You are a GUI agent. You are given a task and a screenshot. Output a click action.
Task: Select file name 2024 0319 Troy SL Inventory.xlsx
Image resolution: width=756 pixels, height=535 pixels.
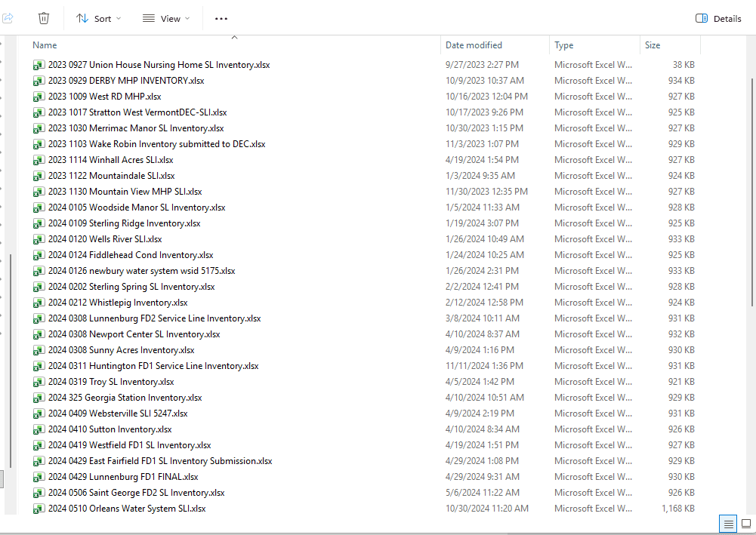click(x=111, y=382)
